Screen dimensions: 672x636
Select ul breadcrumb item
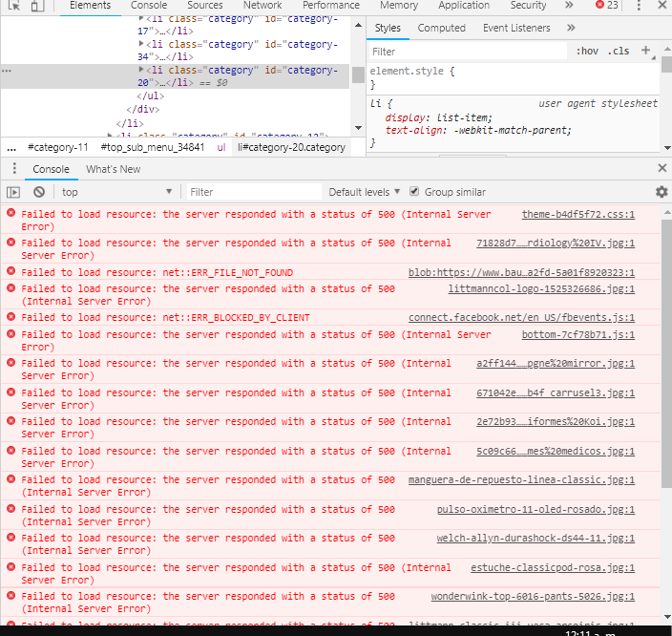221,147
